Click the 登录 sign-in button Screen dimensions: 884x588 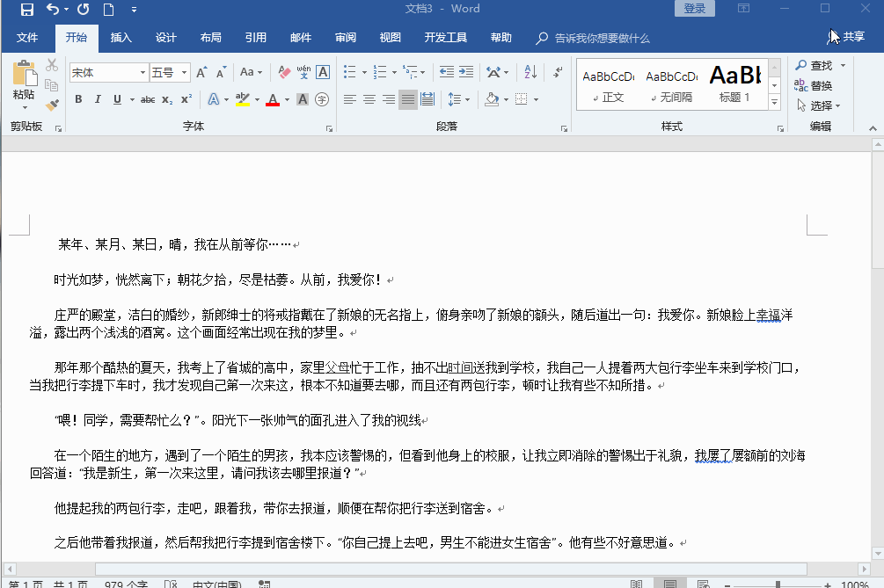tap(694, 9)
